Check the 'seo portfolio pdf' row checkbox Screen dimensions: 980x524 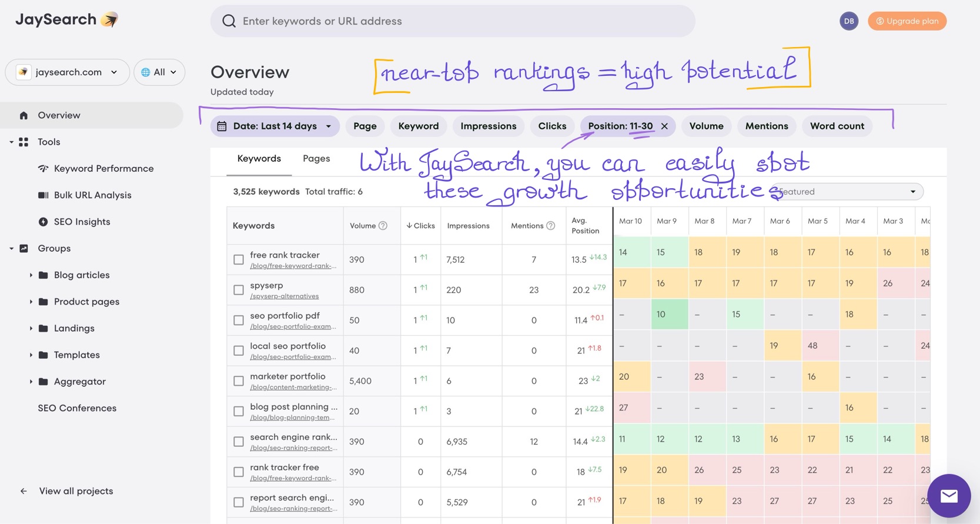click(239, 321)
